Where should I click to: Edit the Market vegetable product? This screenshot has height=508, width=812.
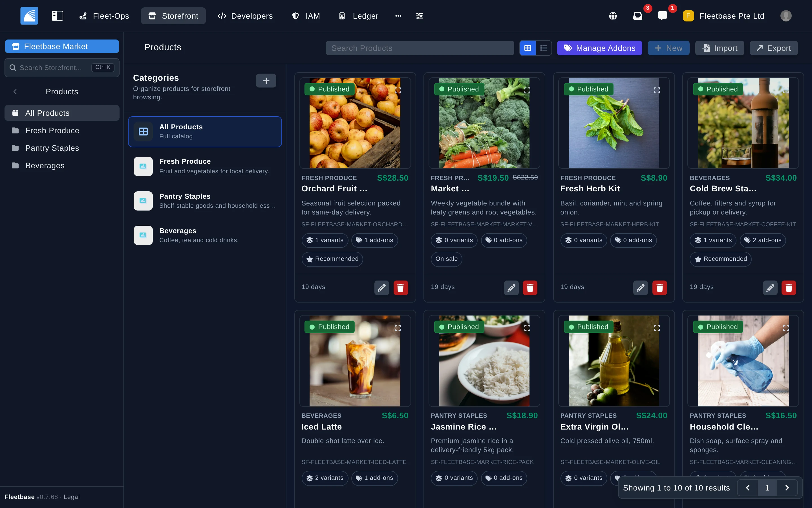tap(511, 288)
